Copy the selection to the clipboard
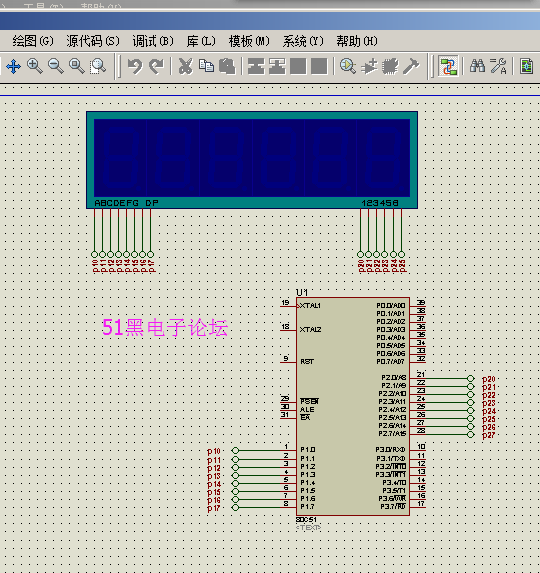This screenshot has height=573, width=540. pos(206,67)
